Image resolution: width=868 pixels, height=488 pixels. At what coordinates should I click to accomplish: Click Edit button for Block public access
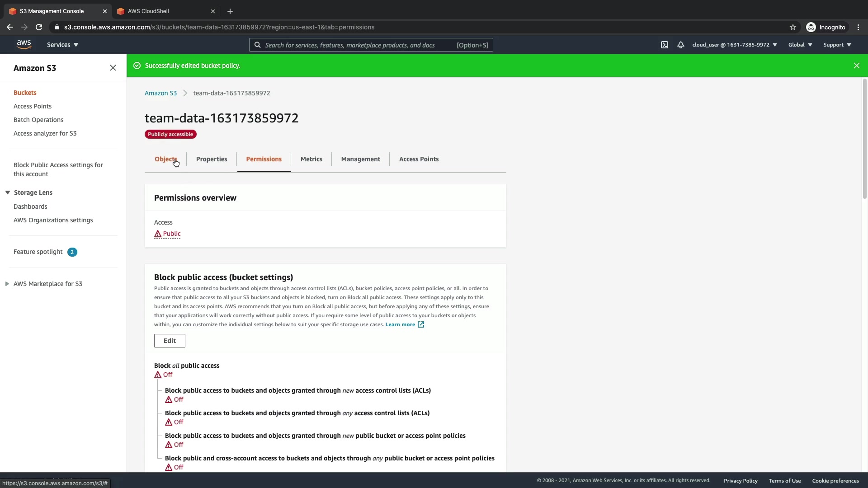[x=170, y=341]
